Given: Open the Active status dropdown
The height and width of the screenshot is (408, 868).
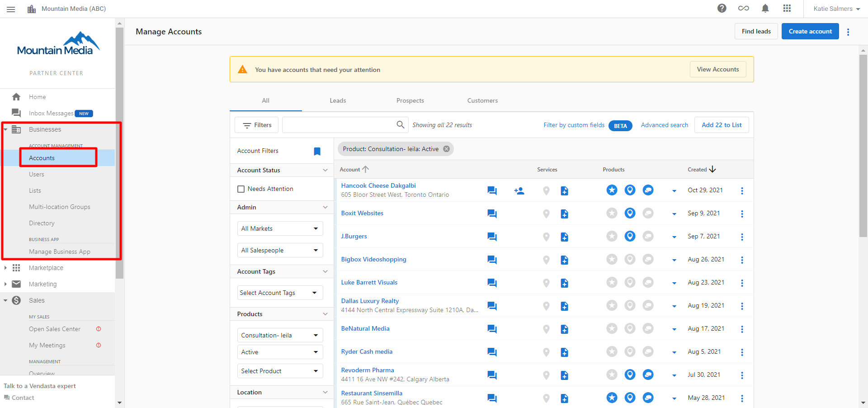Looking at the screenshot, I should pyautogui.click(x=280, y=352).
